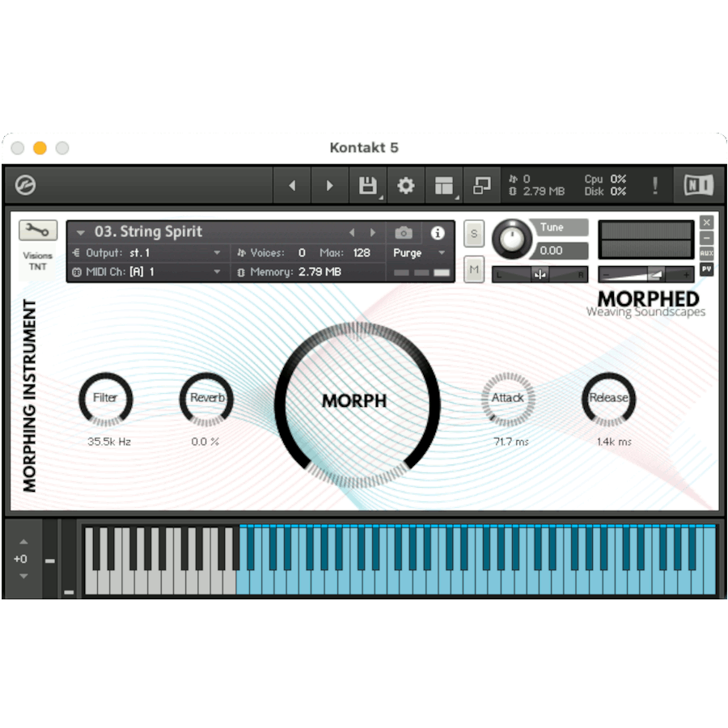Open instrument edit mode with wrench icon
This screenshot has height=728, width=728.
click(x=38, y=230)
